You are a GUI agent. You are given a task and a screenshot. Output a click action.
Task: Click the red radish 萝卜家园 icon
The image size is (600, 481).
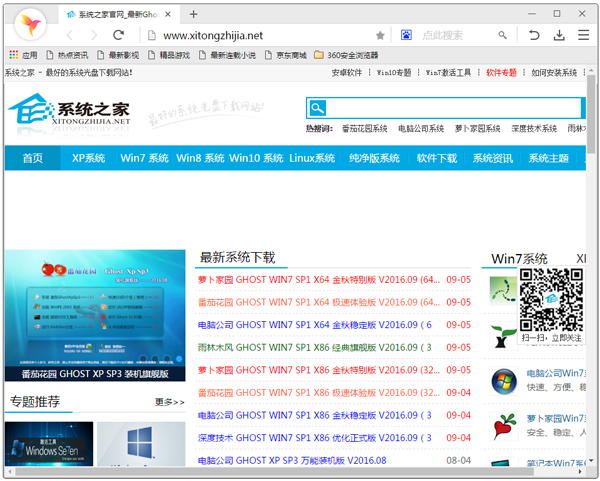(x=504, y=426)
